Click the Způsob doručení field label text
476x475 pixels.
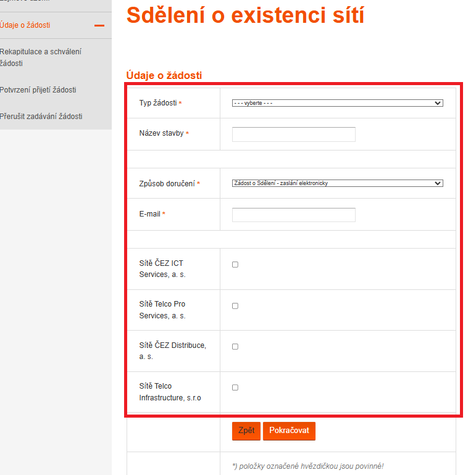167,184
